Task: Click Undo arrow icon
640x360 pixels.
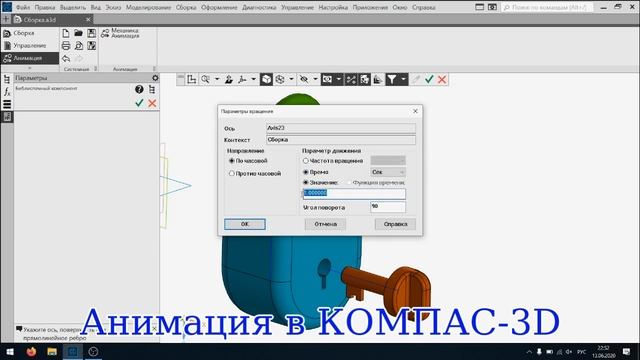Action: tap(66, 59)
